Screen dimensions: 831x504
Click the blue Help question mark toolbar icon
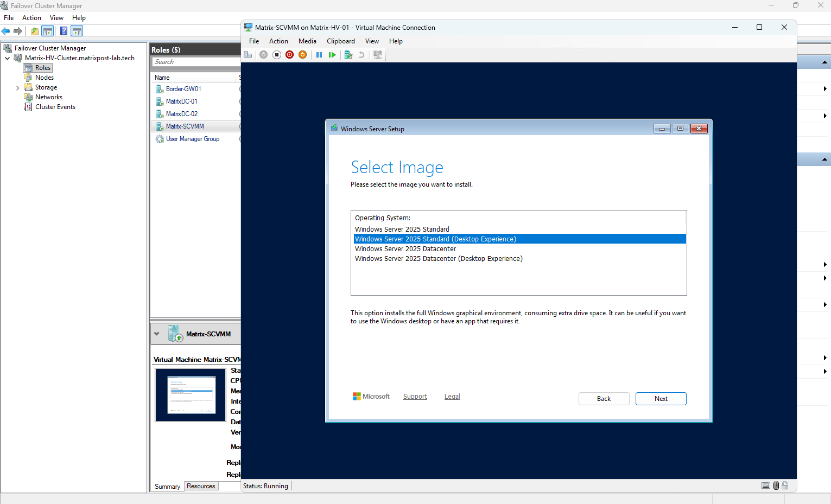coord(64,31)
